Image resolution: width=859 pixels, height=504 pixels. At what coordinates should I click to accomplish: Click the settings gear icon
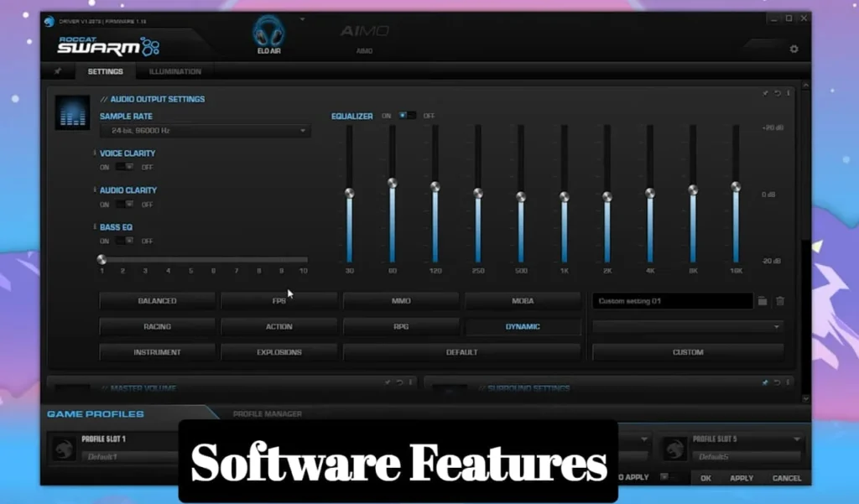(x=794, y=49)
